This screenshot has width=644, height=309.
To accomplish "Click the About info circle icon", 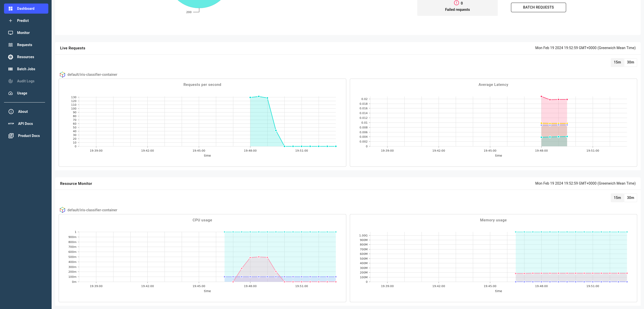I will click(x=11, y=112).
